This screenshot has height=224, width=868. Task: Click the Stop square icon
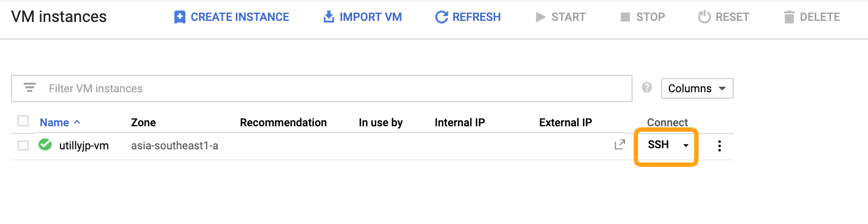(x=625, y=17)
